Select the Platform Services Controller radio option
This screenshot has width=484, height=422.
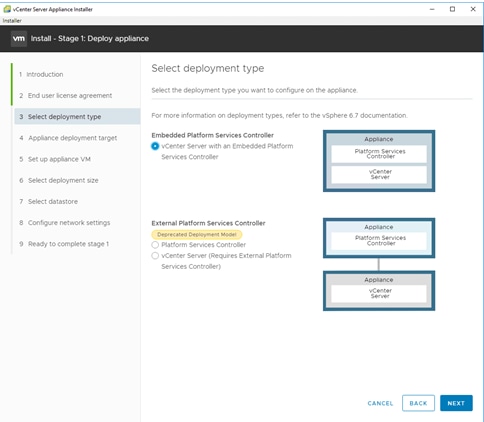pyautogui.click(x=155, y=245)
